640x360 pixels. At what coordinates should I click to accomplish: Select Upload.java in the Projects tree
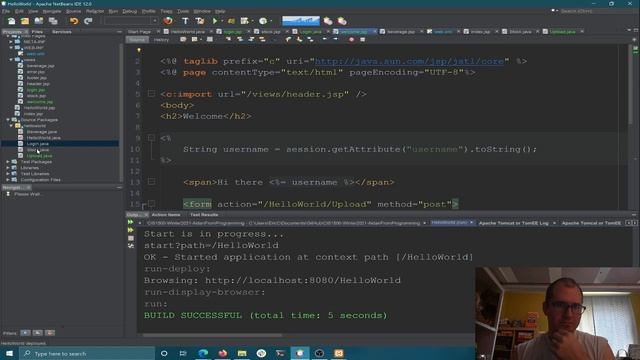pyautogui.click(x=39, y=156)
